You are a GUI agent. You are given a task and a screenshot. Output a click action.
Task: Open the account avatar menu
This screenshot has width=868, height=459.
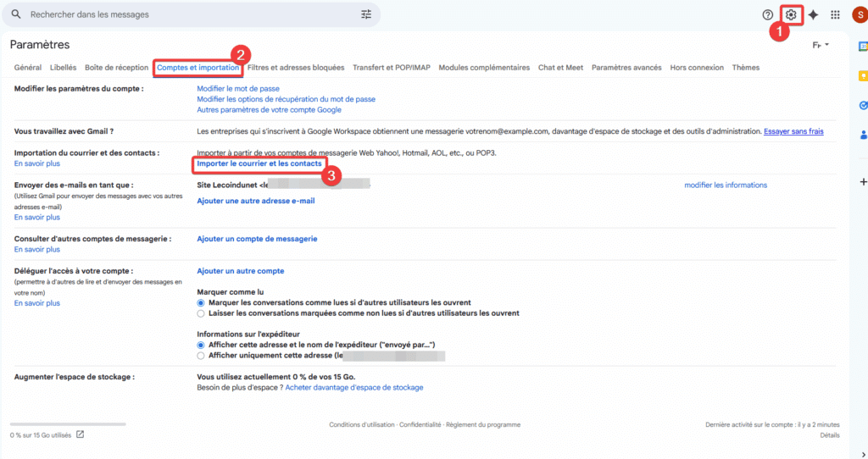click(x=859, y=14)
